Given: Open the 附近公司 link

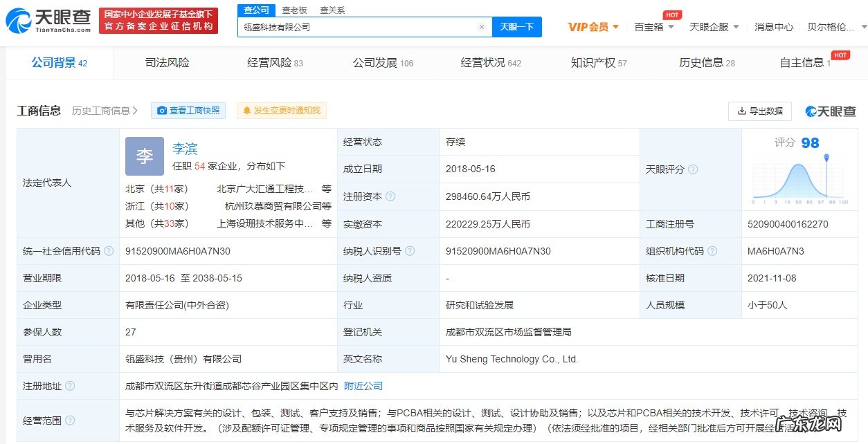Looking at the screenshot, I should [363, 386].
